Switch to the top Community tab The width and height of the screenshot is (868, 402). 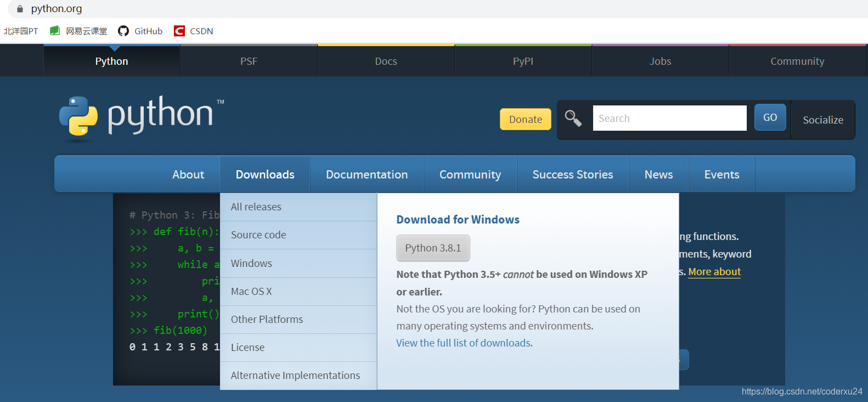[x=797, y=61]
